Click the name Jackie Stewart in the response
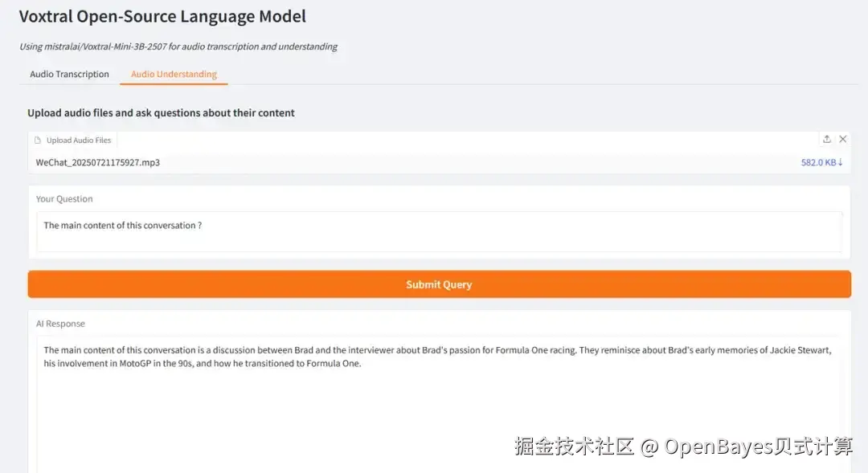 [800, 350]
